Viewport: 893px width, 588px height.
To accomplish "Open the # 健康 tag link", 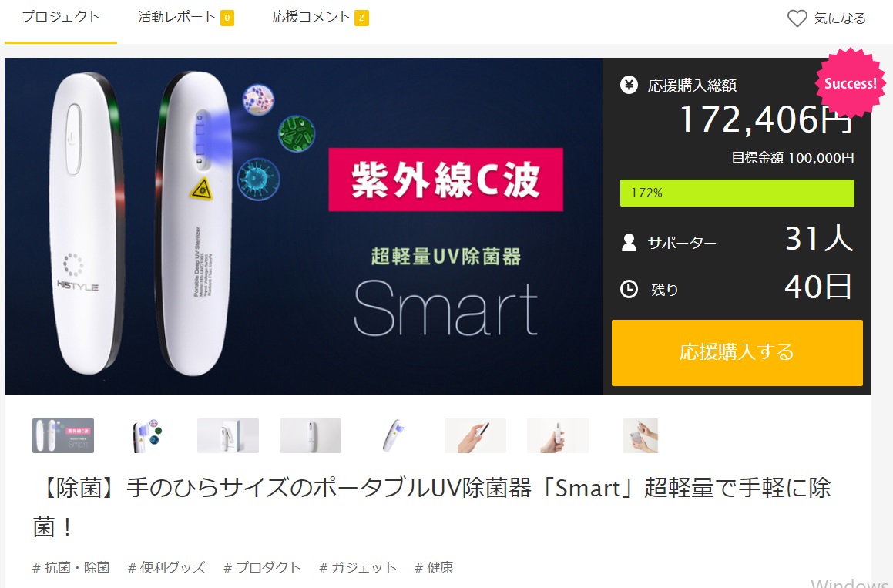I will pyautogui.click(x=434, y=567).
